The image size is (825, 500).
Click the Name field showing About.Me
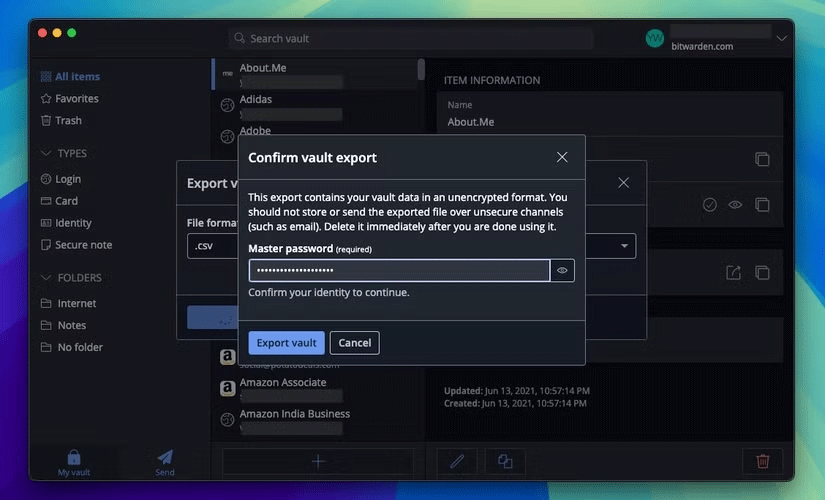tap(610, 114)
